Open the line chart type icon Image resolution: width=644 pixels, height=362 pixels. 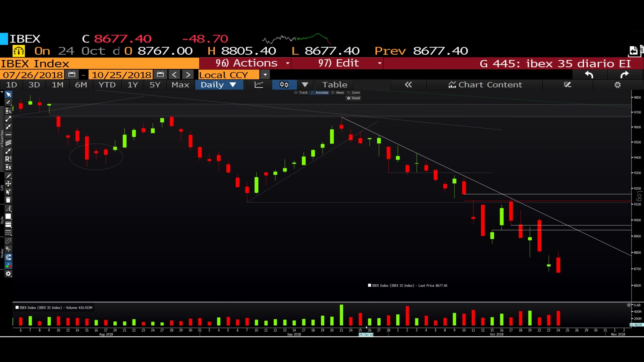pyautogui.click(x=259, y=85)
